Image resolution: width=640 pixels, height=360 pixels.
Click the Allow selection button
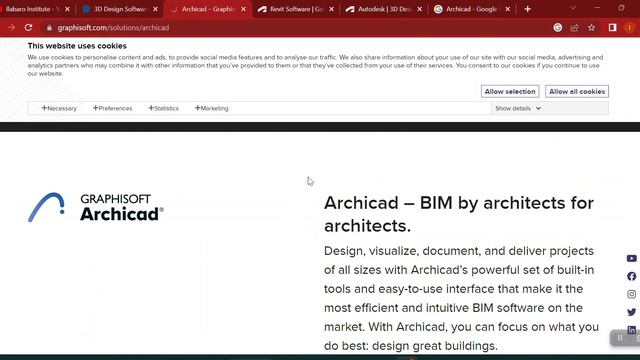(510, 91)
